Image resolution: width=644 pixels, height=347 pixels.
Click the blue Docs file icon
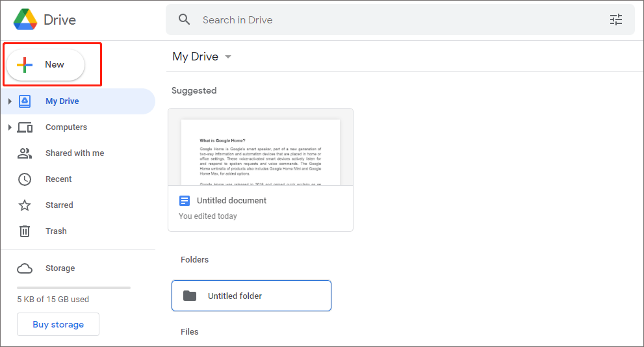point(185,201)
